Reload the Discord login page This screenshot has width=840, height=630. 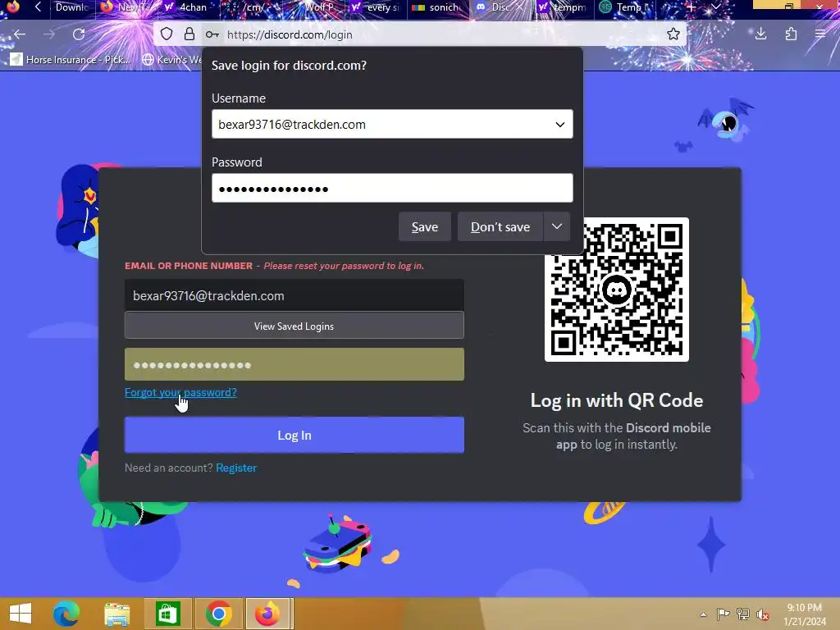pyautogui.click(x=79, y=34)
